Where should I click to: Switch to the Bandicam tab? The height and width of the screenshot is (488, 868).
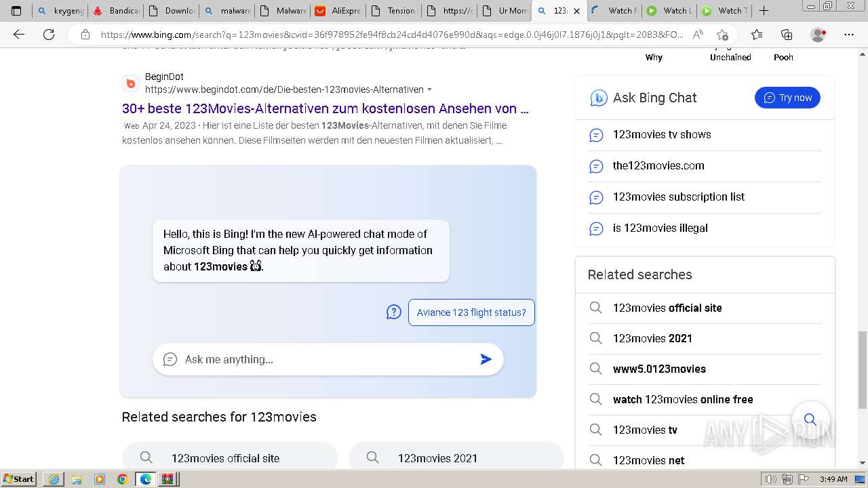(116, 11)
